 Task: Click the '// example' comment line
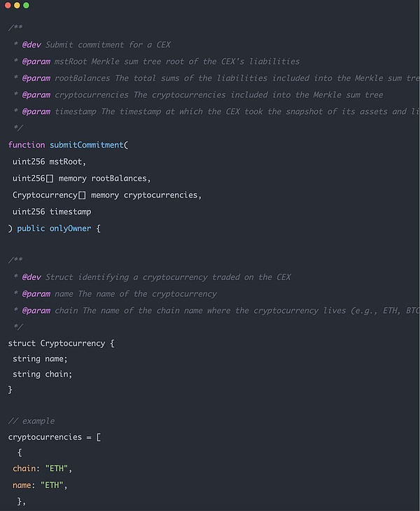pyautogui.click(x=31, y=421)
